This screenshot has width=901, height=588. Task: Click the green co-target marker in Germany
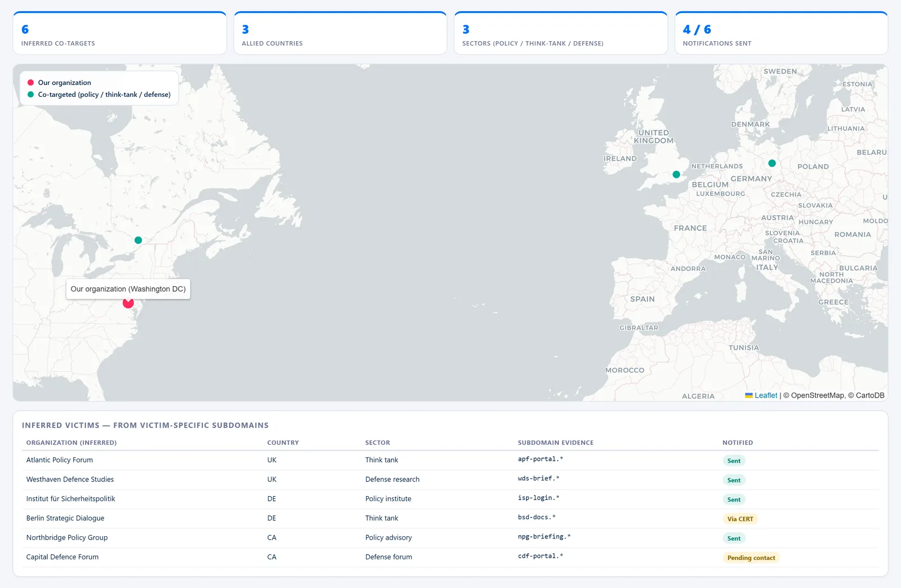pyautogui.click(x=772, y=163)
